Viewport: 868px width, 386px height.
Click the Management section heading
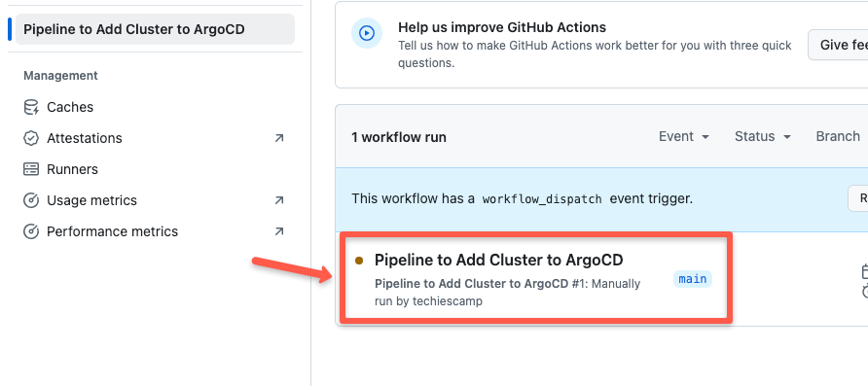61,76
